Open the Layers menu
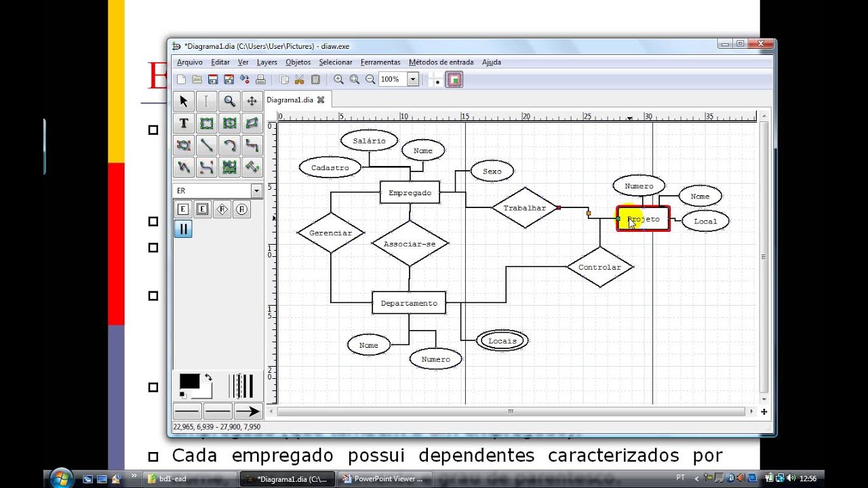 point(267,62)
